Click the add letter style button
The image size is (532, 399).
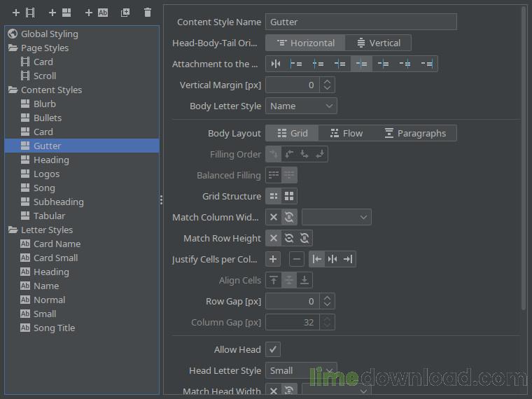click(97, 13)
